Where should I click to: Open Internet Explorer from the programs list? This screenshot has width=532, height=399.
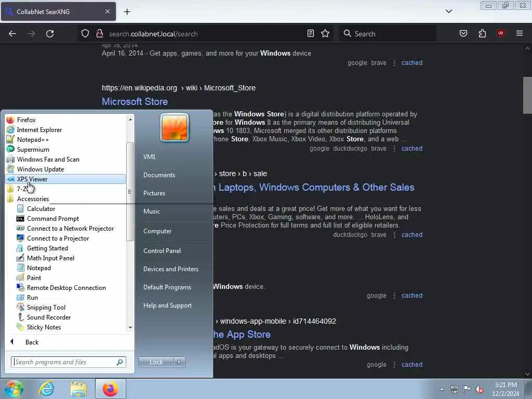point(39,129)
